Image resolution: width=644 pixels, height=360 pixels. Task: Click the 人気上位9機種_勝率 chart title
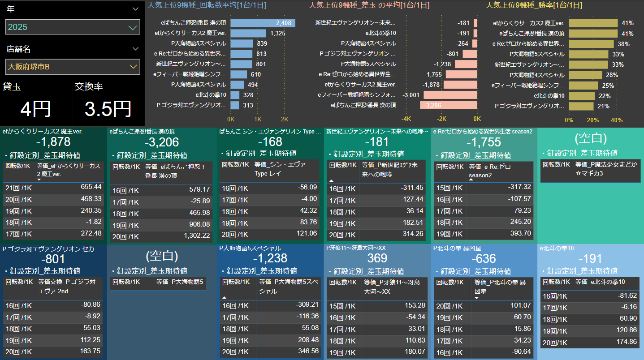(x=534, y=5)
